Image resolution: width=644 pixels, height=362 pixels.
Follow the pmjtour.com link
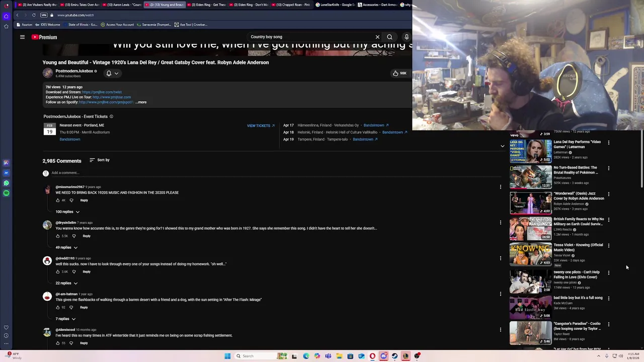(112, 97)
